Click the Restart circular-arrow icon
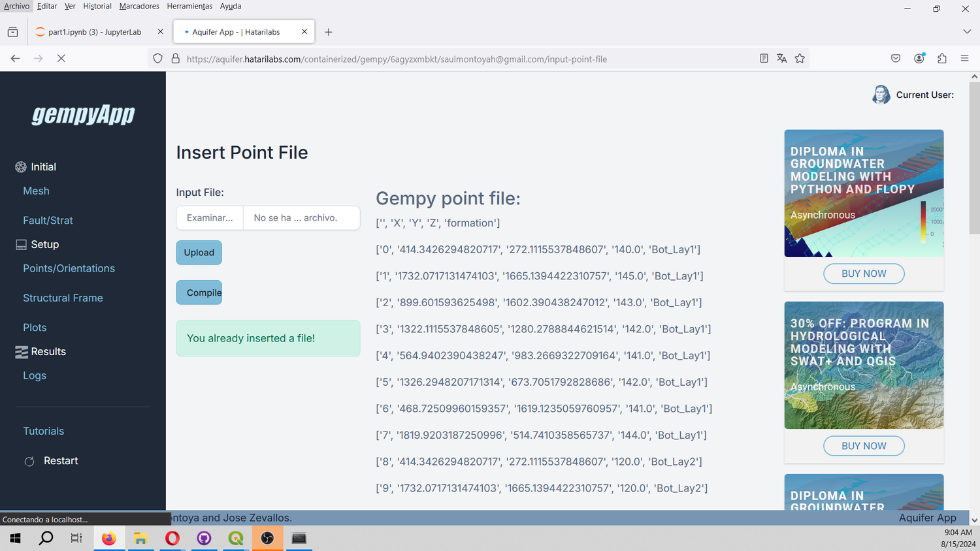 coord(29,461)
